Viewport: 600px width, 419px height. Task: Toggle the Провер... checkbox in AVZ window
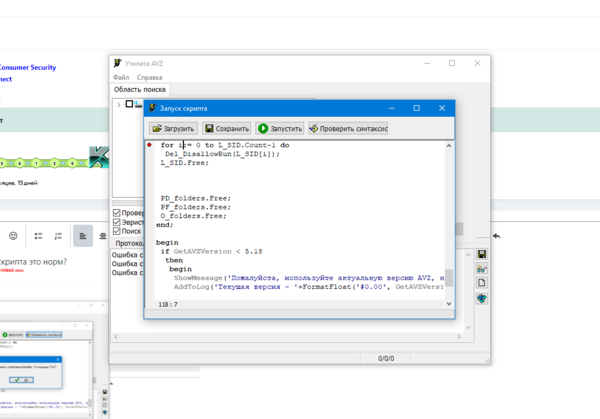(117, 213)
